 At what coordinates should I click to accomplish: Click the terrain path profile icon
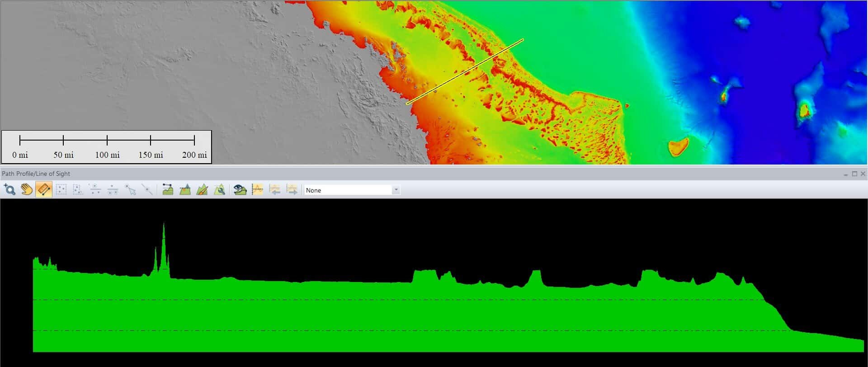point(168,190)
